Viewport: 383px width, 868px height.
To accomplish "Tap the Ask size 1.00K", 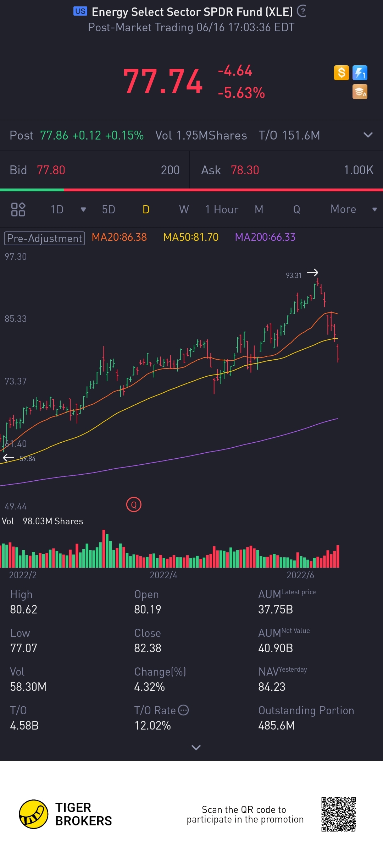I will 359,170.
